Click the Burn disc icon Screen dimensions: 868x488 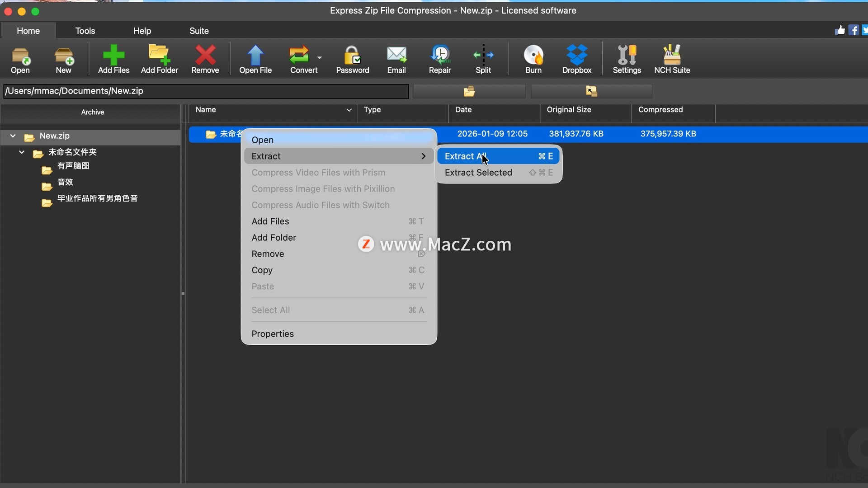pyautogui.click(x=533, y=56)
